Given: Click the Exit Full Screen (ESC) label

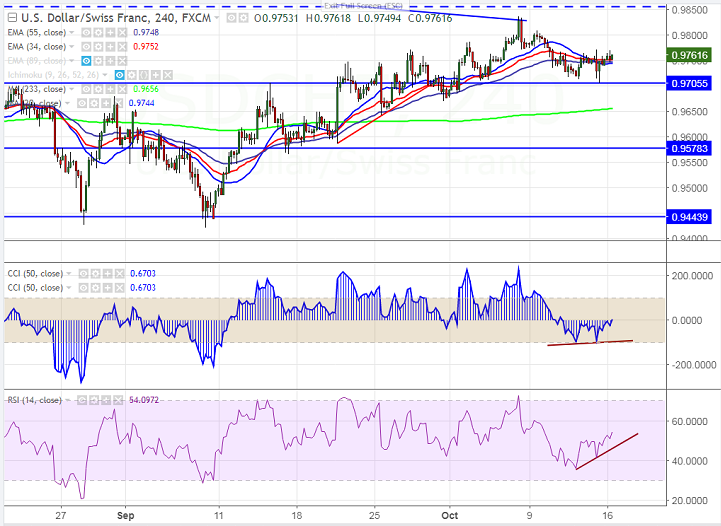Looking at the screenshot, I should (x=363, y=6).
